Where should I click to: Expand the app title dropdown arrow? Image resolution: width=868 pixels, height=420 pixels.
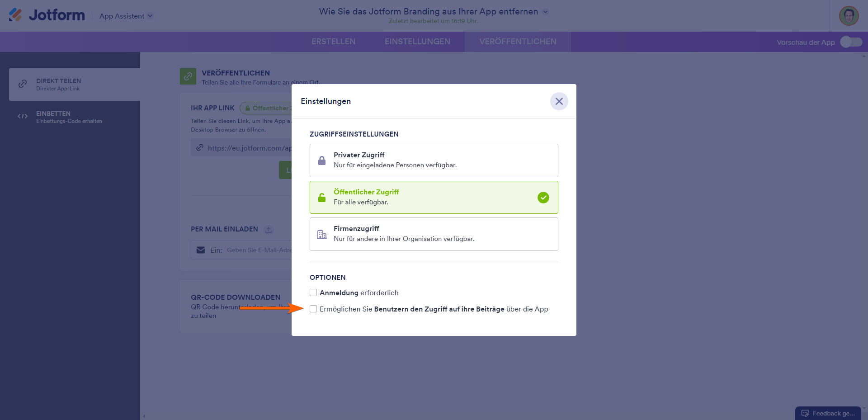click(546, 12)
